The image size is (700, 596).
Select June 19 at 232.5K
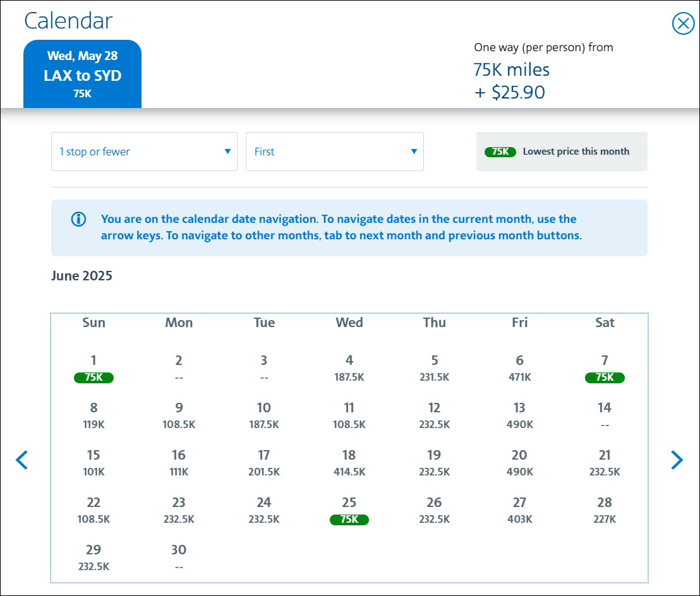click(435, 463)
